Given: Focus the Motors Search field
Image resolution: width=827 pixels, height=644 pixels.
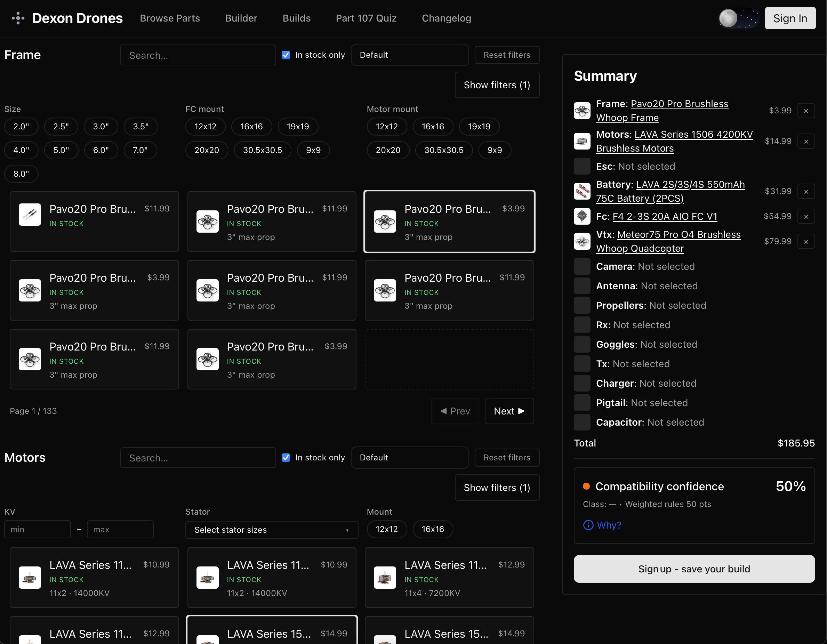Looking at the screenshot, I should [x=198, y=458].
